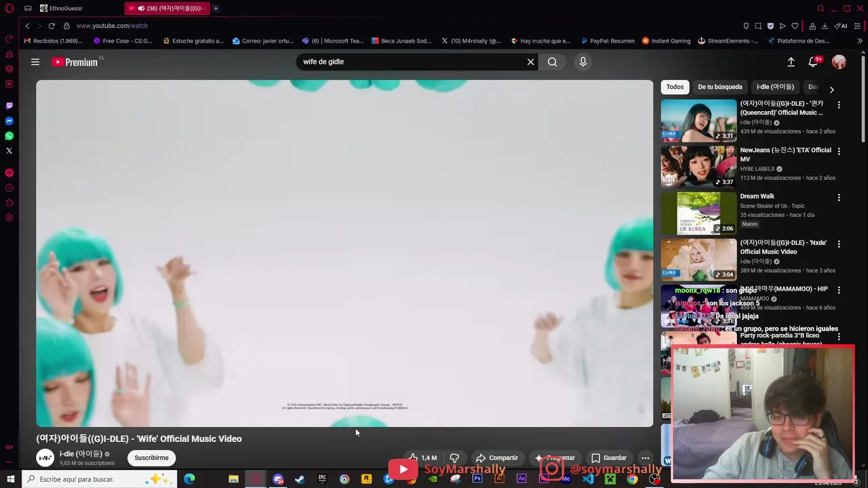868x488 pixels.
Task: Open the Windows Start menu
Action: tap(10, 479)
